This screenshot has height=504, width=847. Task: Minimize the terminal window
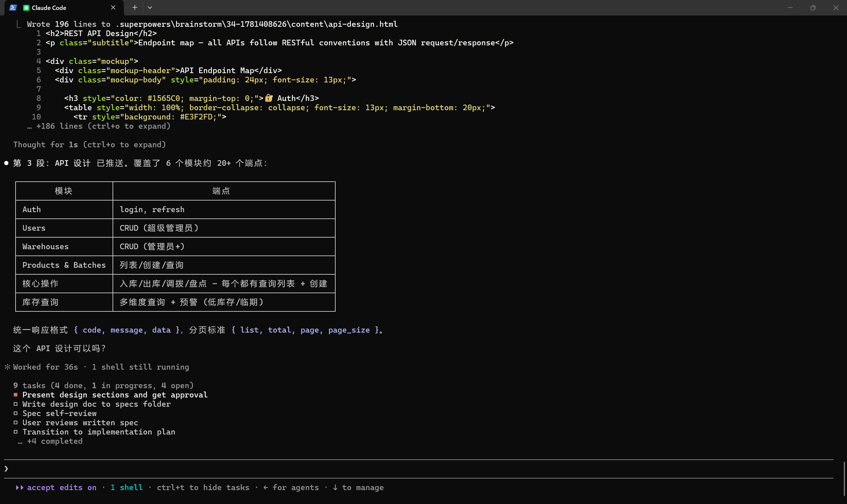(790, 8)
